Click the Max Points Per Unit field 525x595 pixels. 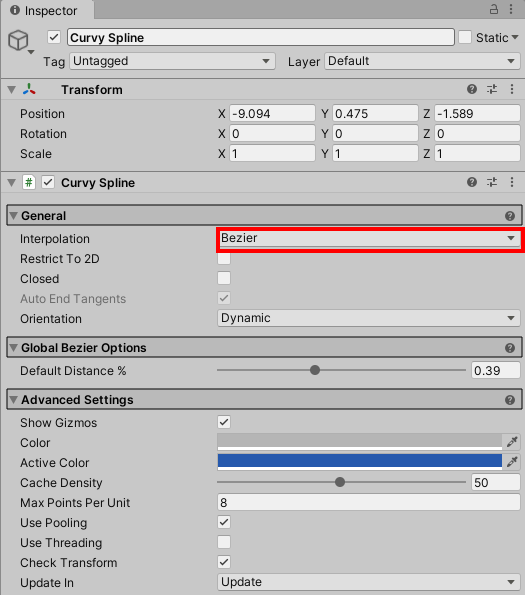point(369,502)
